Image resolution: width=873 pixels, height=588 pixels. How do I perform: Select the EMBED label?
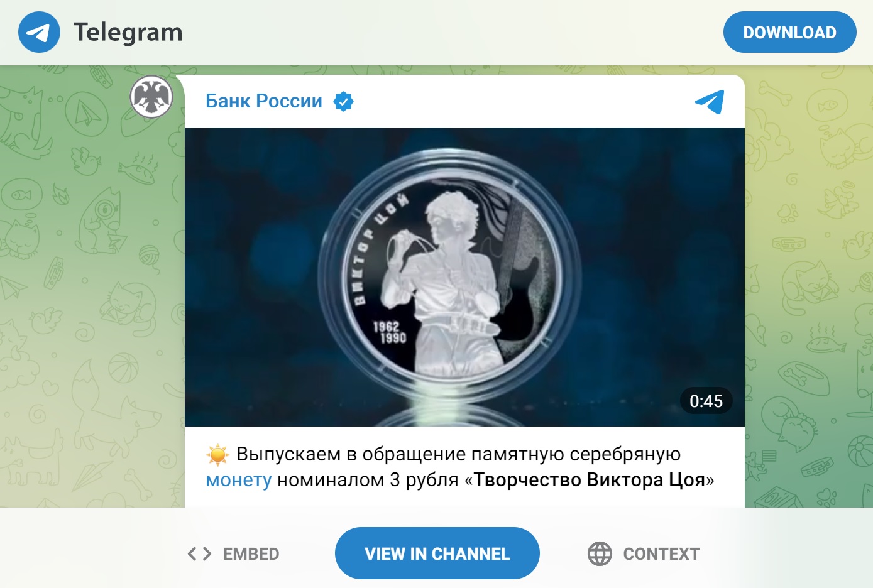pos(251,554)
